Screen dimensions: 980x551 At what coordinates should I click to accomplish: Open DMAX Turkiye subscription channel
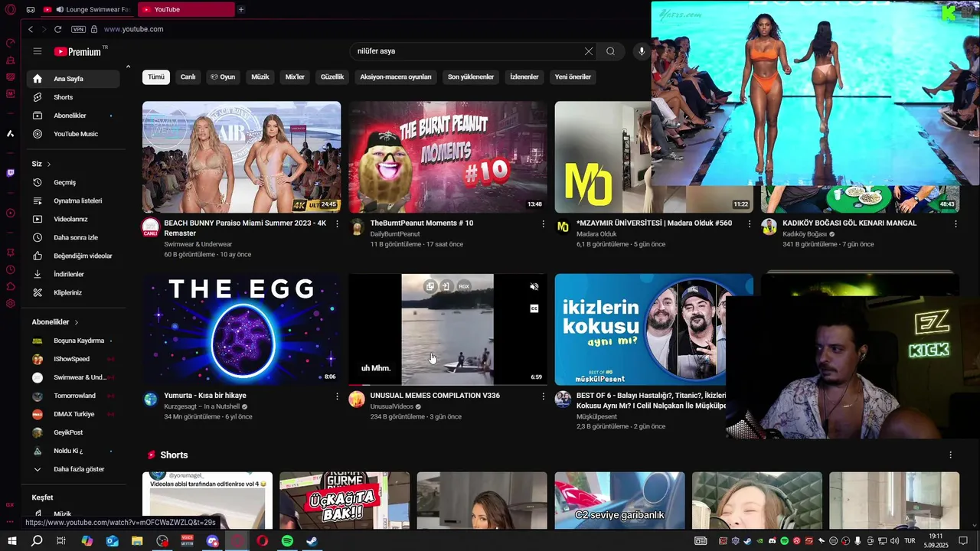[73, 414]
